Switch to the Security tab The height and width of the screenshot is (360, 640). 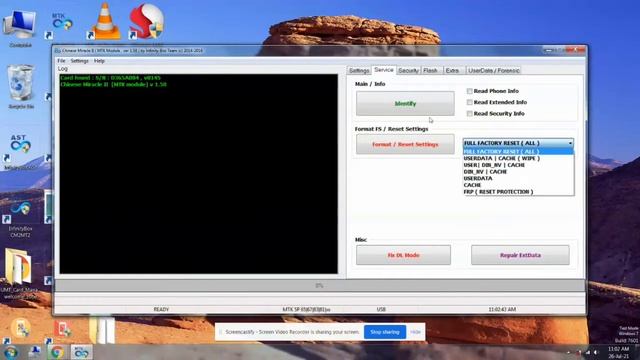point(408,71)
